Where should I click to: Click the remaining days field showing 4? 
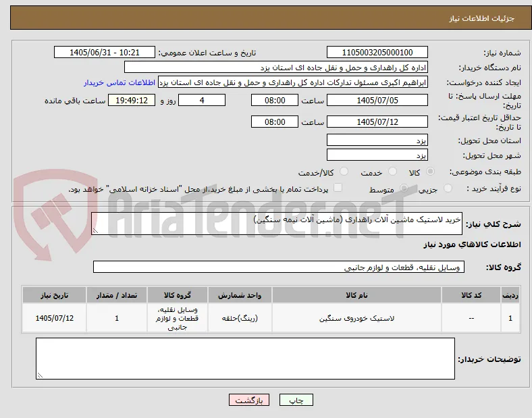pyautogui.click(x=202, y=100)
